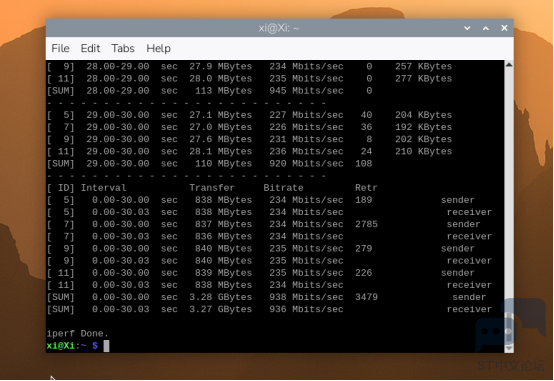Minimize the terminal window
This screenshot has height=381, width=554.
click(467, 28)
